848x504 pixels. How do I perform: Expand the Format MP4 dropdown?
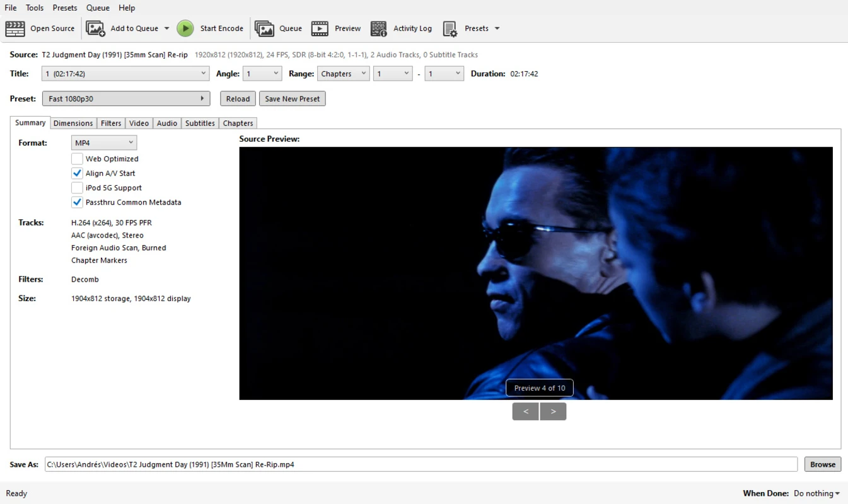tap(104, 143)
